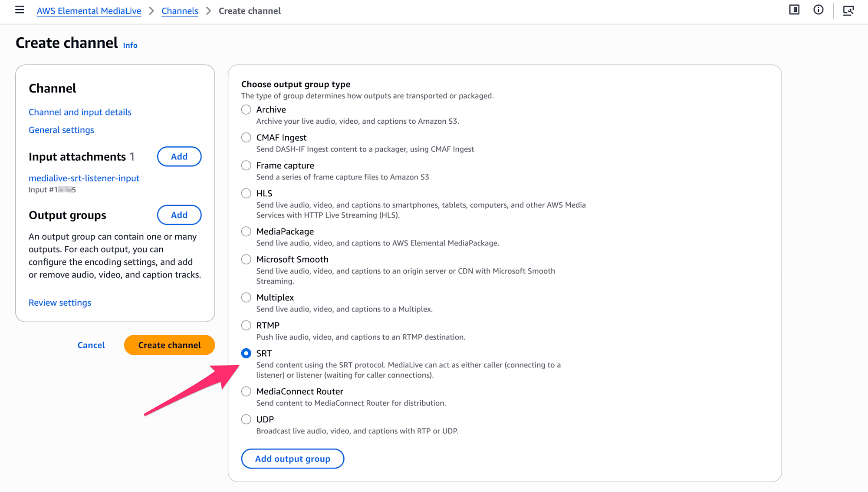Open the hamburger navigation menu

point(20,10)
